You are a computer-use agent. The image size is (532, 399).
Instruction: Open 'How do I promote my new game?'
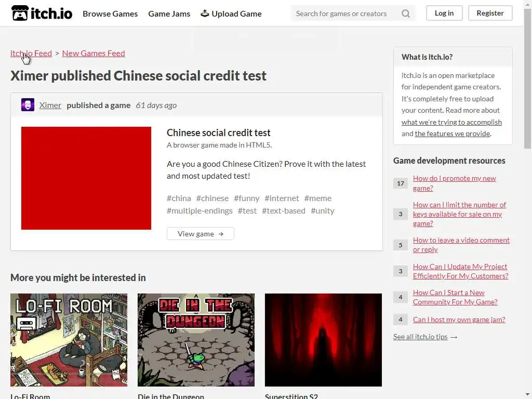pyautogui.click(x=454, y=183)
